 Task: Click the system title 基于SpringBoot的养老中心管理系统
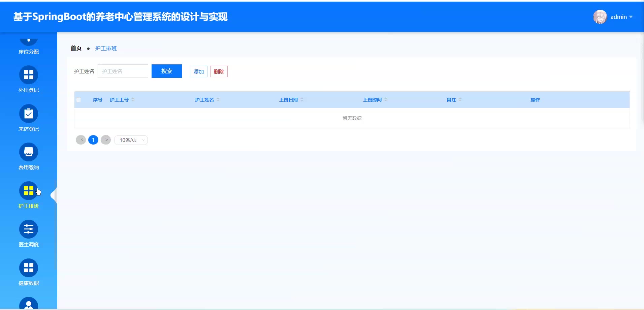[x=121, y=17]
